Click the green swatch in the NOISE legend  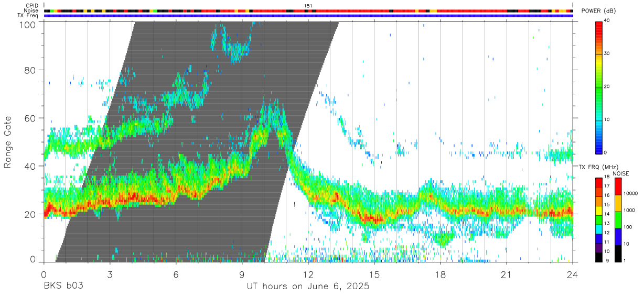click(618, 219)
